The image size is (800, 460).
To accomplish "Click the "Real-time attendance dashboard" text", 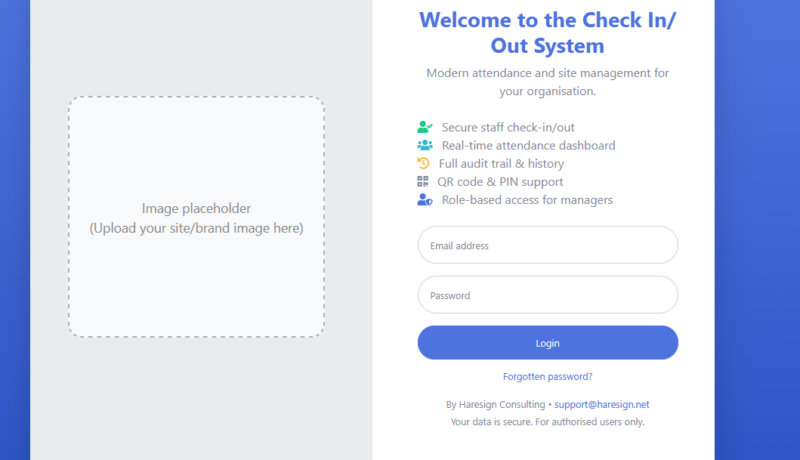I will click(x=528, y=145).
